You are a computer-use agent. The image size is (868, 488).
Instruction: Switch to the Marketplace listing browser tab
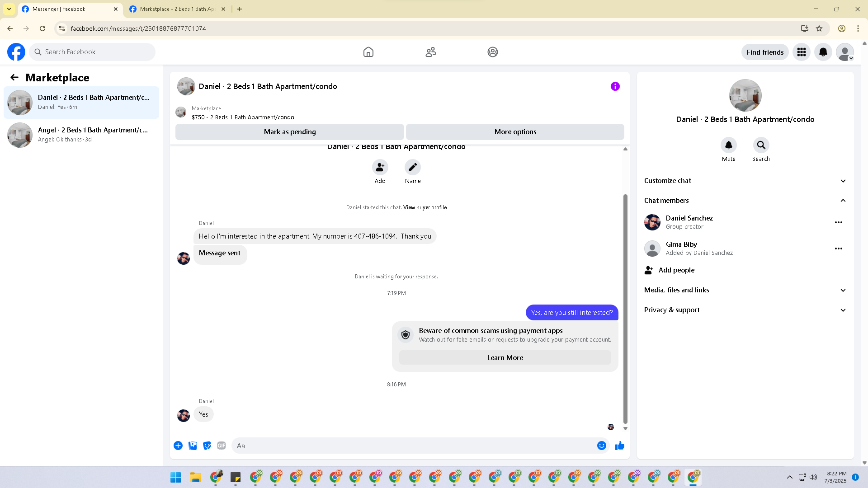pos(176,9)
